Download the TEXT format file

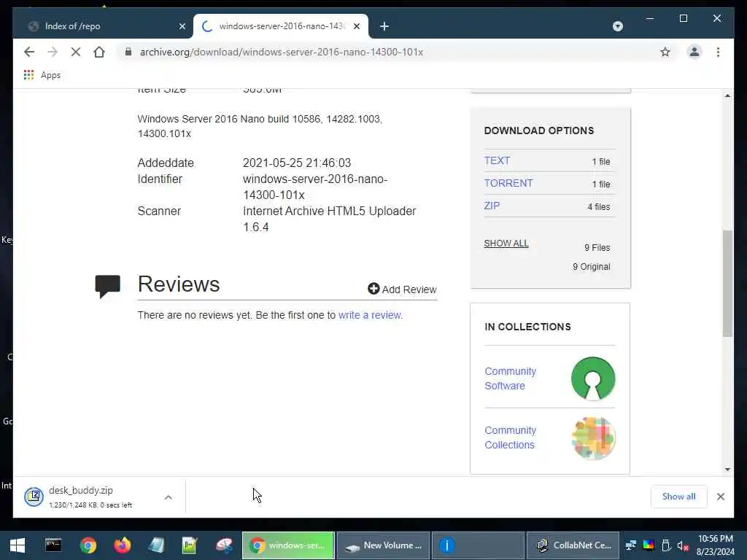coord(497,160)
